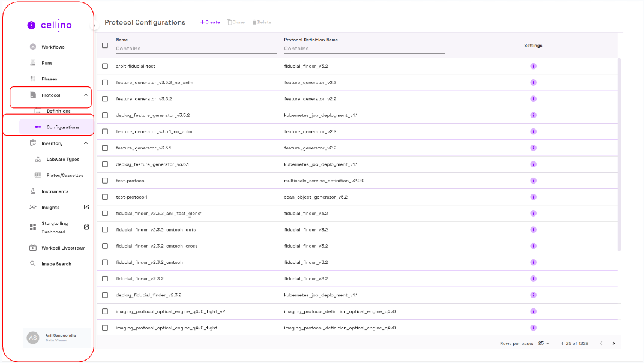Click the Cellino logo icon
This screenshot has width=644, height=363.
point(32,25)
